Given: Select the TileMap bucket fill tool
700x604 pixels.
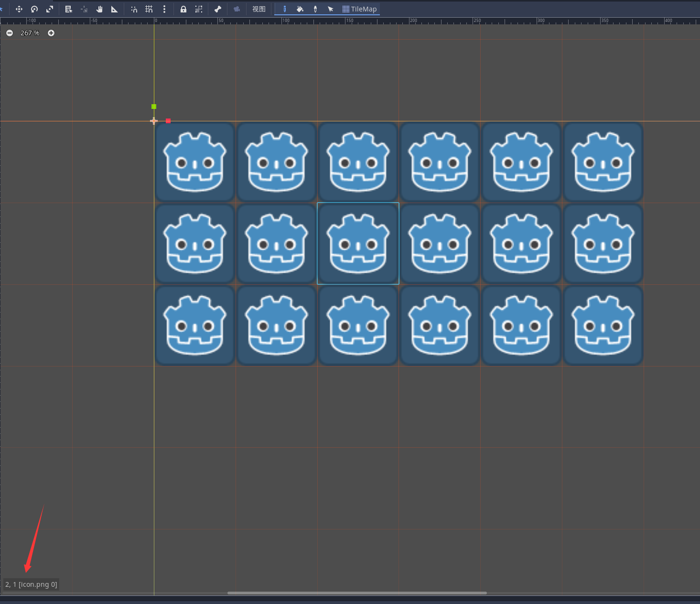Looking at the screenshot, I should (x=300, y=9).
